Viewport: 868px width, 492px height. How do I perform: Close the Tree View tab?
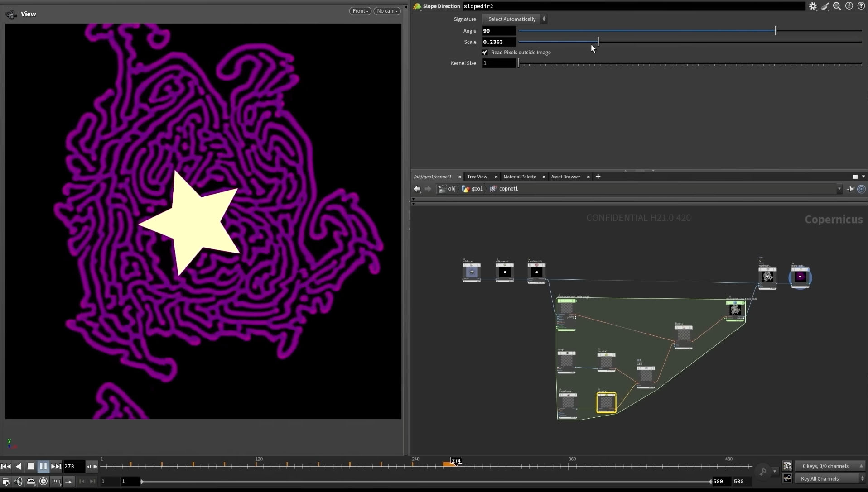pos(496,177)
